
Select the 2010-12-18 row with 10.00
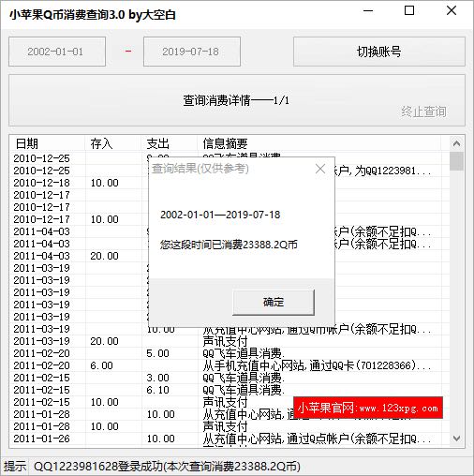(x=226, y=183)
